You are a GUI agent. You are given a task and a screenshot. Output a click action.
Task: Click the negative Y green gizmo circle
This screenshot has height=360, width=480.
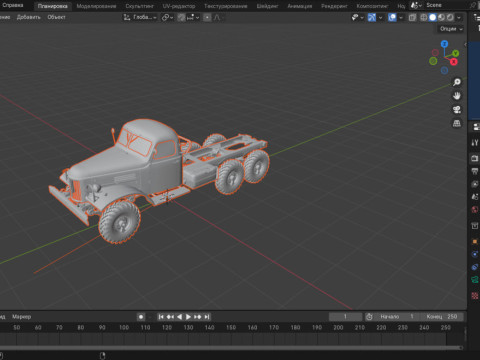click(433, 61)
